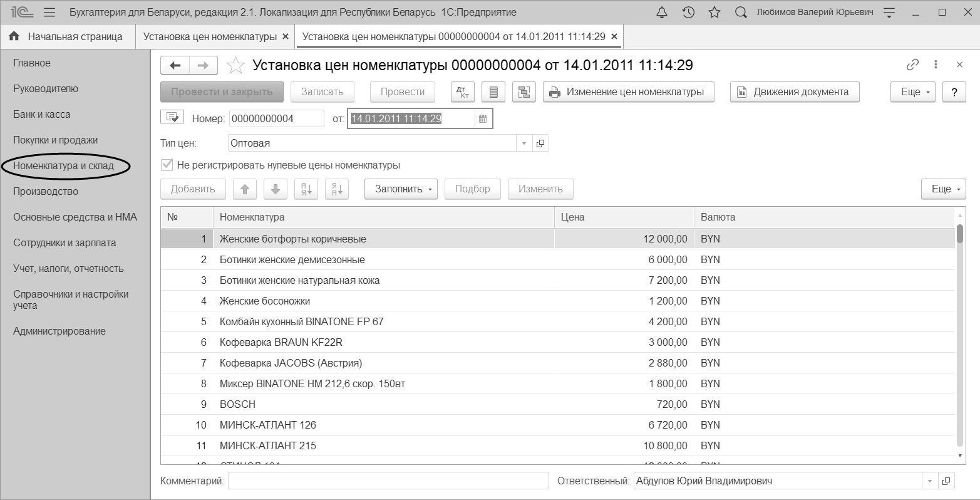
Task: Move row up arrow button
Action: pyautogui.click(x=245, y=189)
